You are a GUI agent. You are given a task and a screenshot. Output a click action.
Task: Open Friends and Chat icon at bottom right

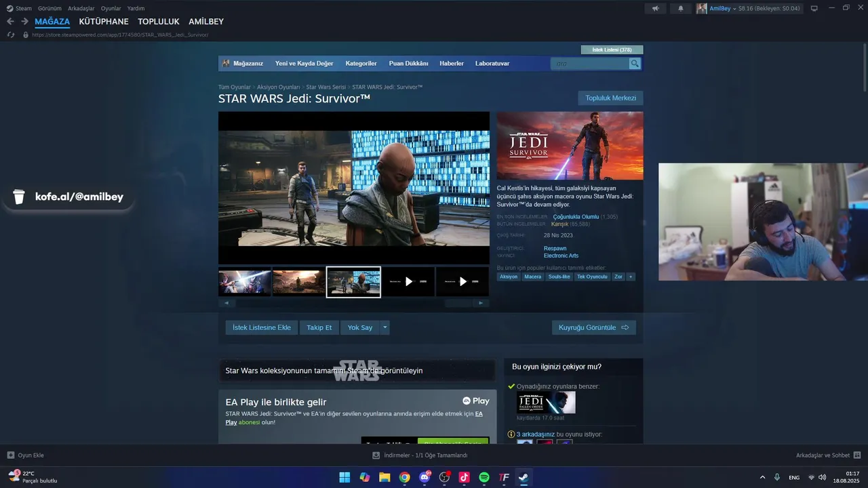857,455
